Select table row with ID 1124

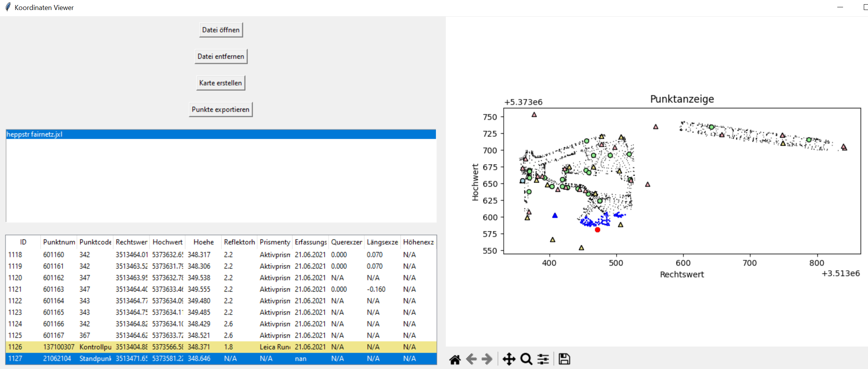coord(221,324)
